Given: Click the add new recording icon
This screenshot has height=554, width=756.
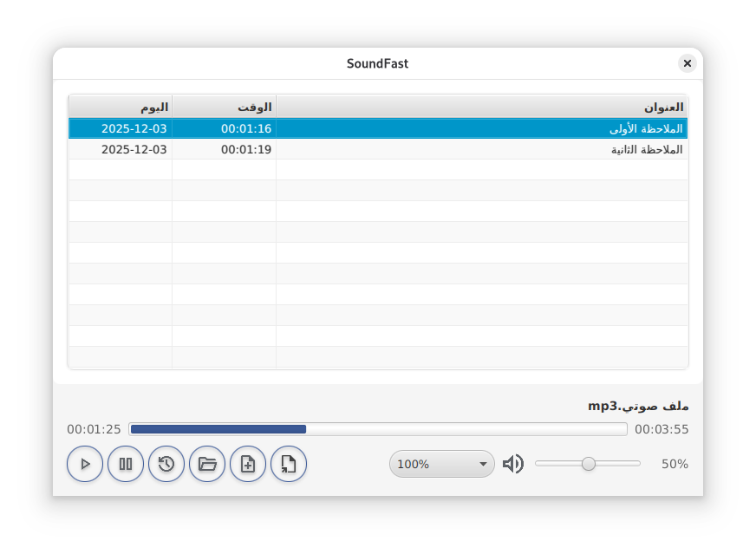Looking at the screenshot, I should [248, 464].
